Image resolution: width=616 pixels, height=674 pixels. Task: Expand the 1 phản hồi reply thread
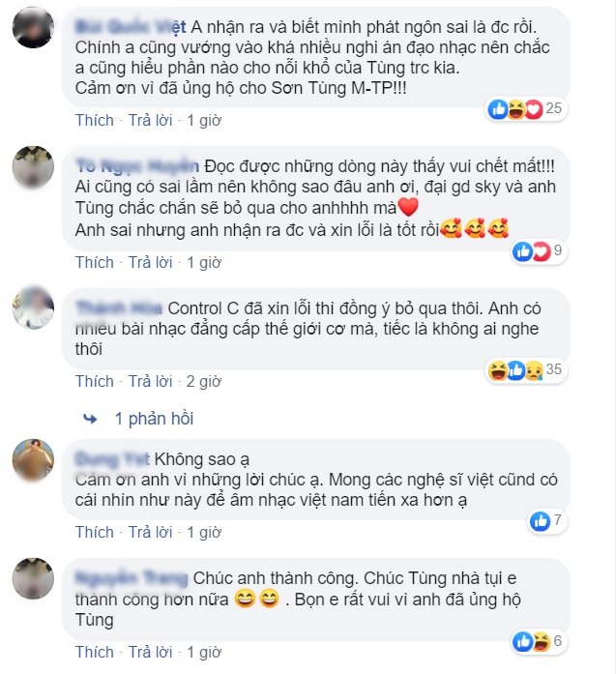155,419
